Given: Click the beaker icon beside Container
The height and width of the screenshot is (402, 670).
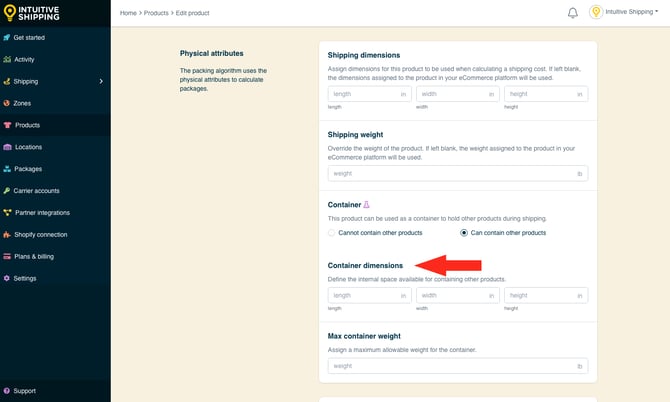Looking at the screenshot, I should click(366, 204).
